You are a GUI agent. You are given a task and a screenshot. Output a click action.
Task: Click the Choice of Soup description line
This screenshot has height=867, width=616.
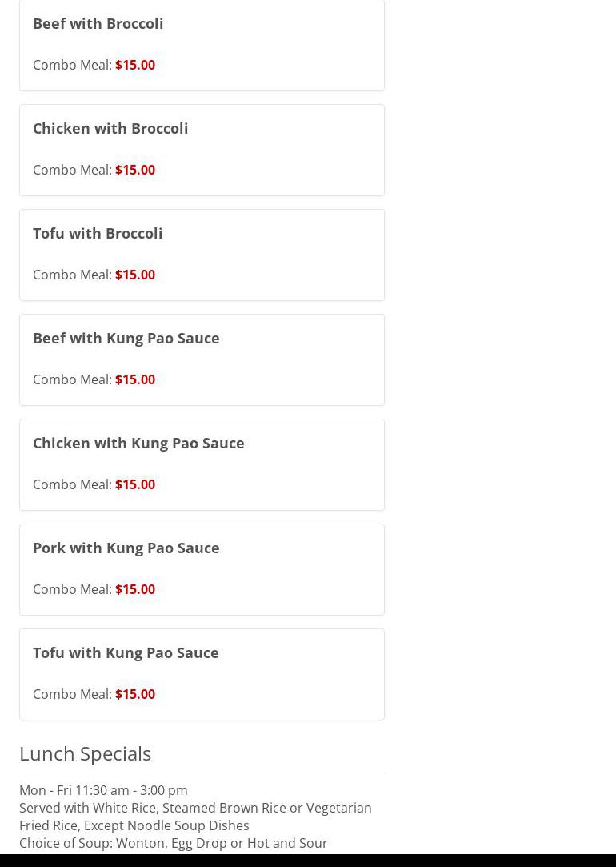pyautogui.click(x=173, y=843)
